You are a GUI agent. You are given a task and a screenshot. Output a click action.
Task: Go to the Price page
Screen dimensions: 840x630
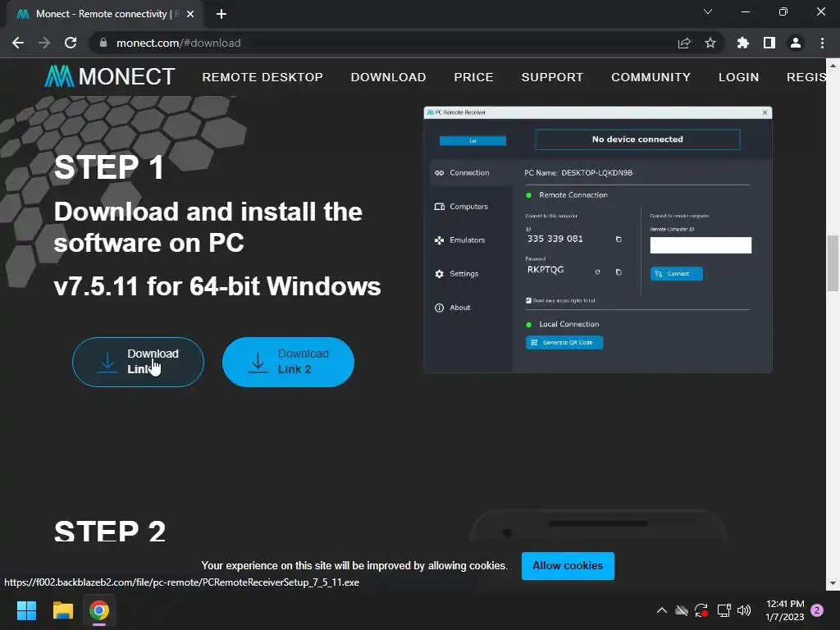pos(473,77)
